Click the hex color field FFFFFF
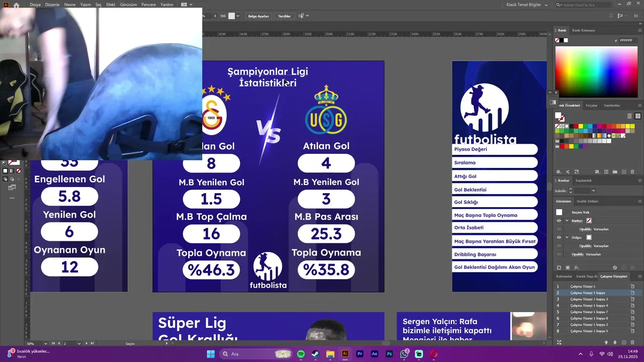This screenshot has width=644, height=362. click(x=627, y=41)
